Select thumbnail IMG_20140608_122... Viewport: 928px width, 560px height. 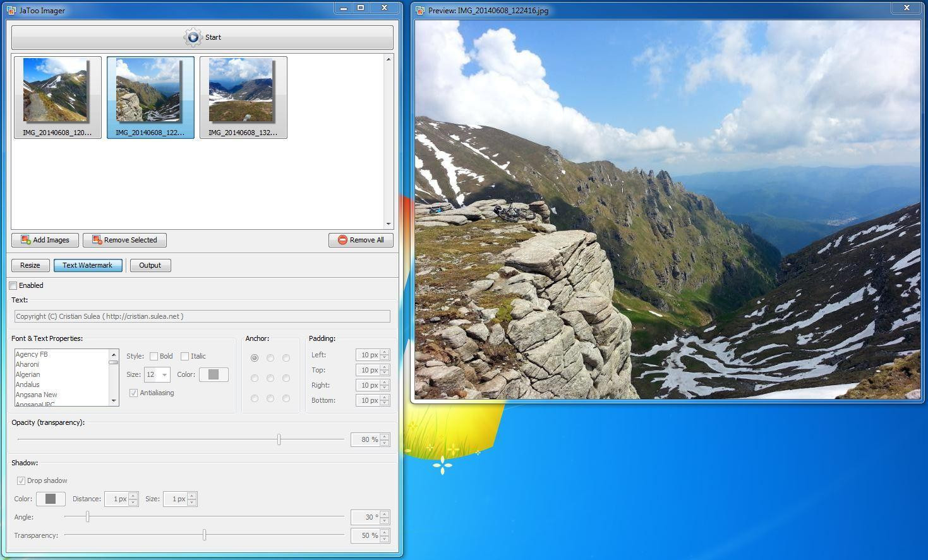(x=150, y=97)
